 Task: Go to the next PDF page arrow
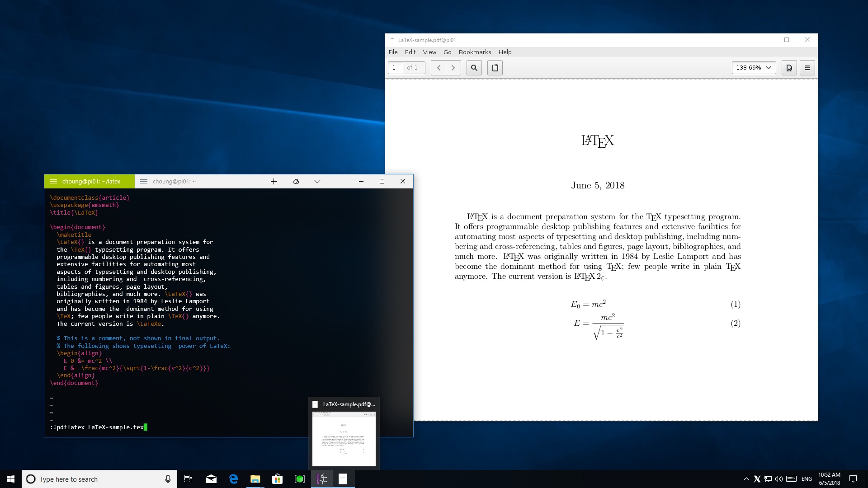[453, 68]
